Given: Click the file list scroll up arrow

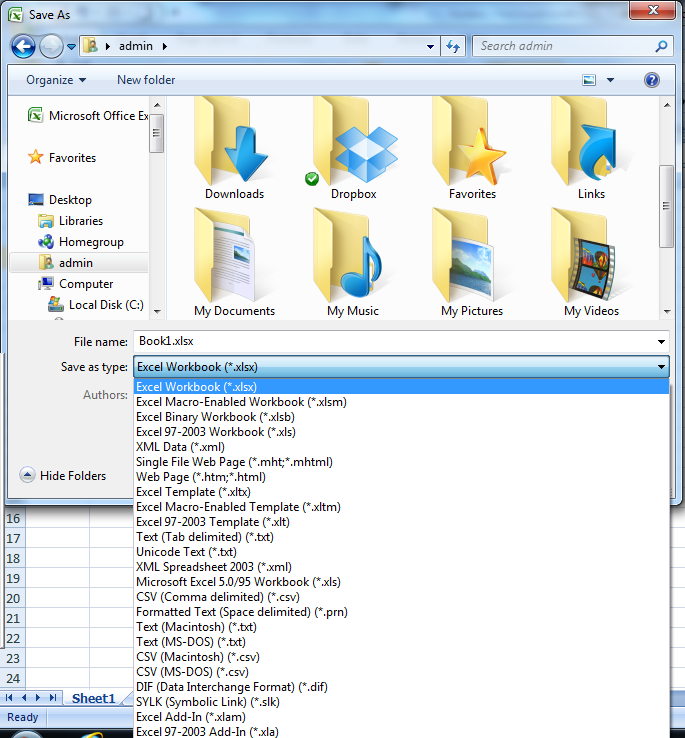Looking at the screenshot, I should click(667, 105).
